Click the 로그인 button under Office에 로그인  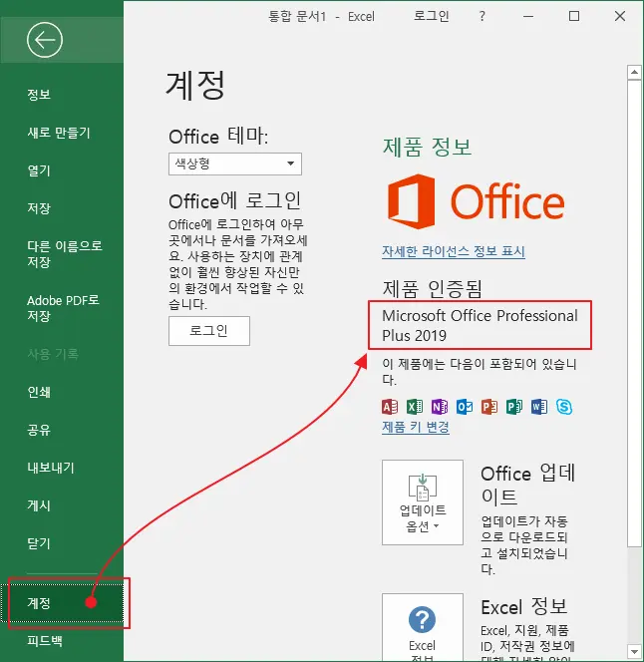coord(209,331)
